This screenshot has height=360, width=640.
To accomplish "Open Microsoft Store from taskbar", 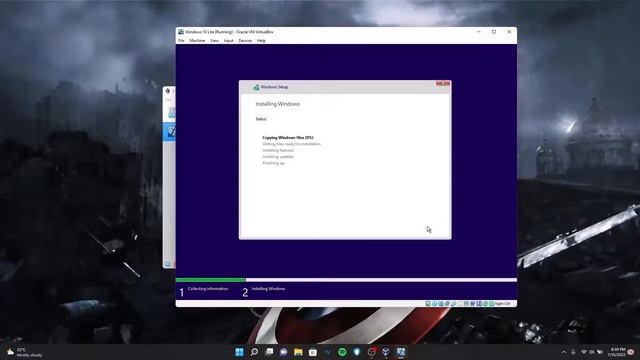I will 313,352.
